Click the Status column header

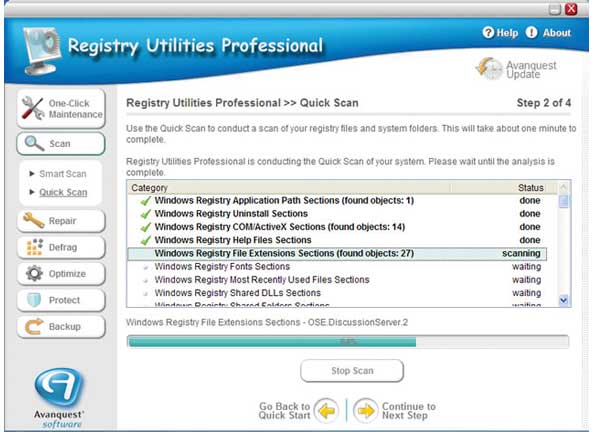point(530,188)
